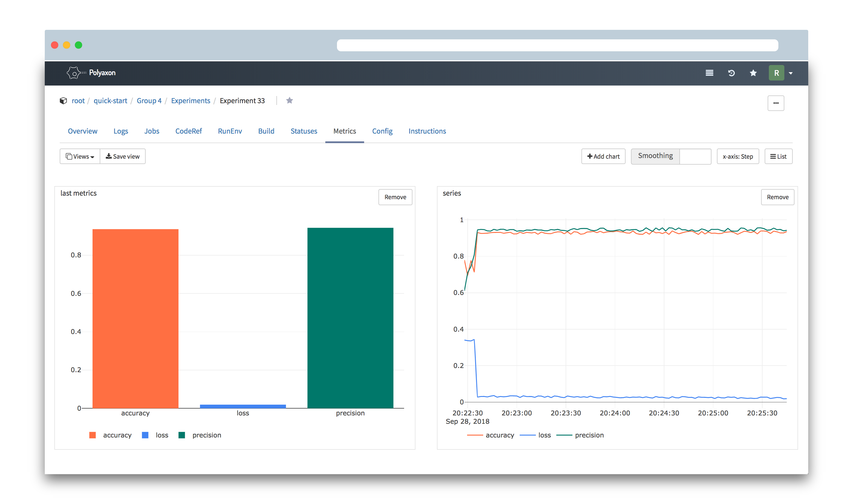Click the cube project icon in breadcrumb
Viewport: 853px width, 504px height.
point(63,101)
